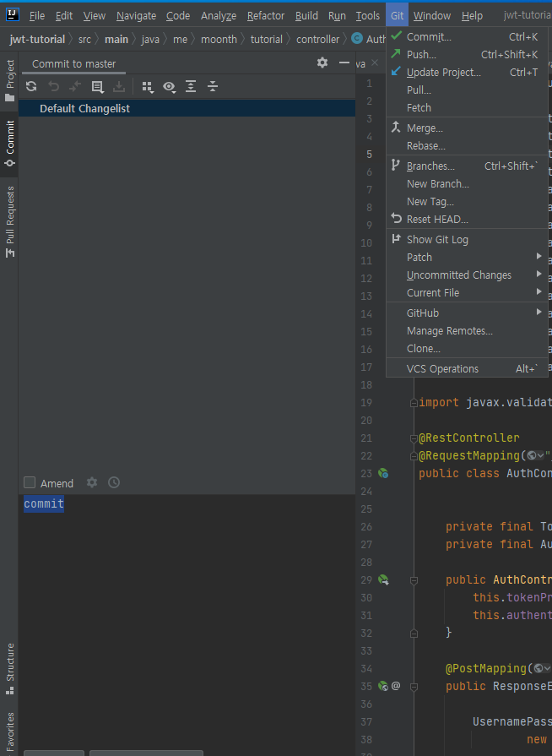Toggle the Commit sidebar tool window tab
The height and width of the screenshot is (756, 552).
point(9,144)
